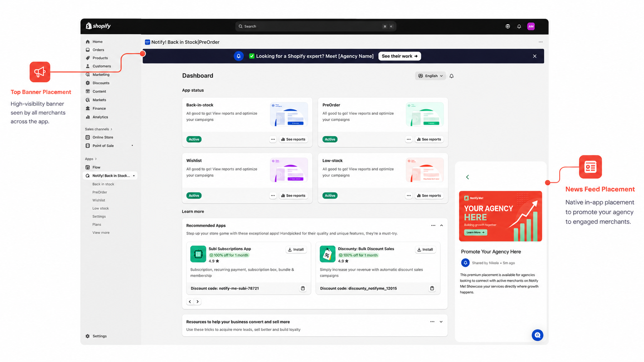Click the bell icon beside English dropdown
Image resolution: width=644 pixels, height=362 pixels.
point(451,76)
